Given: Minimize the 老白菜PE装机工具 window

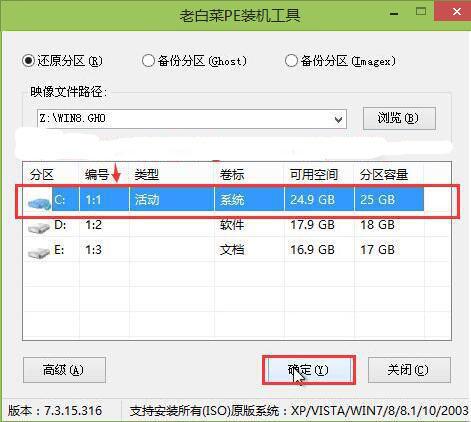Looking at the screenshot, I should [x=394, y=13].
